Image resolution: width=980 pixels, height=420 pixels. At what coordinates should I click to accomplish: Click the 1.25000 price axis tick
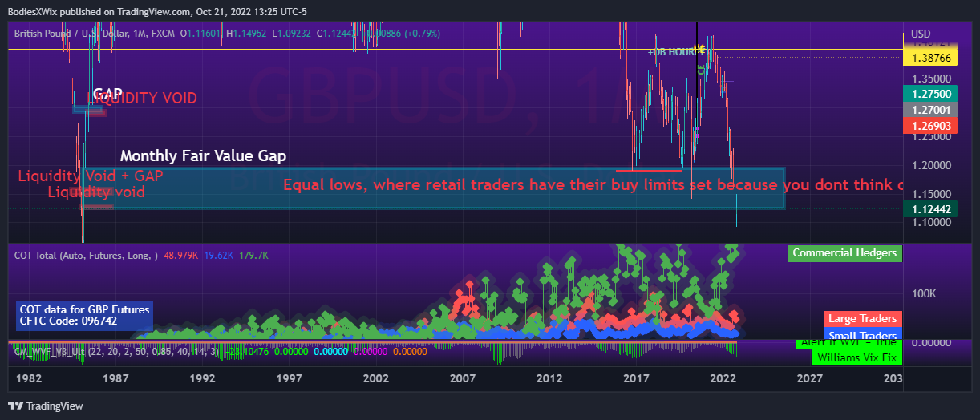tap(930, 137)
